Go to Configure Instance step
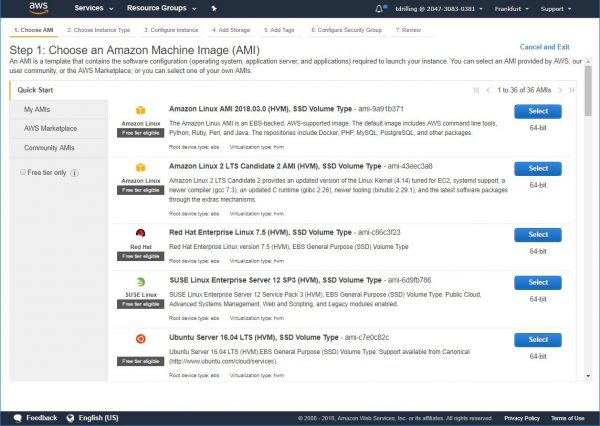600x426 pixels. pos(171,30)
